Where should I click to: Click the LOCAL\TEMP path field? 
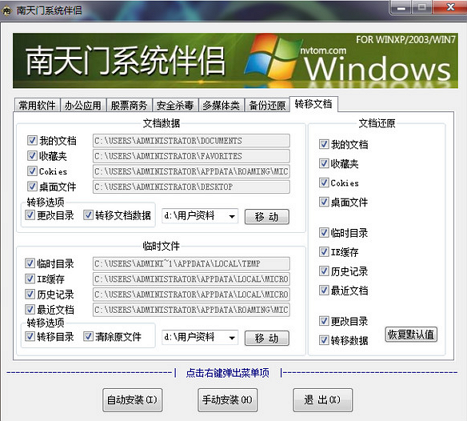(x=191, y=264)
